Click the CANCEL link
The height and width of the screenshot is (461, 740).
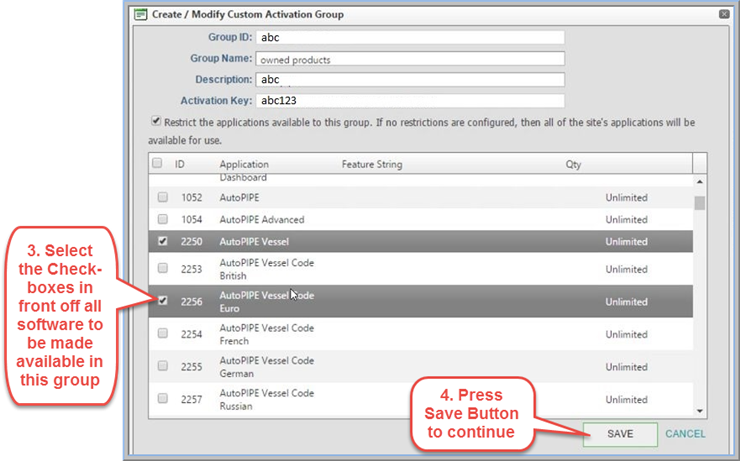point(685,434)
